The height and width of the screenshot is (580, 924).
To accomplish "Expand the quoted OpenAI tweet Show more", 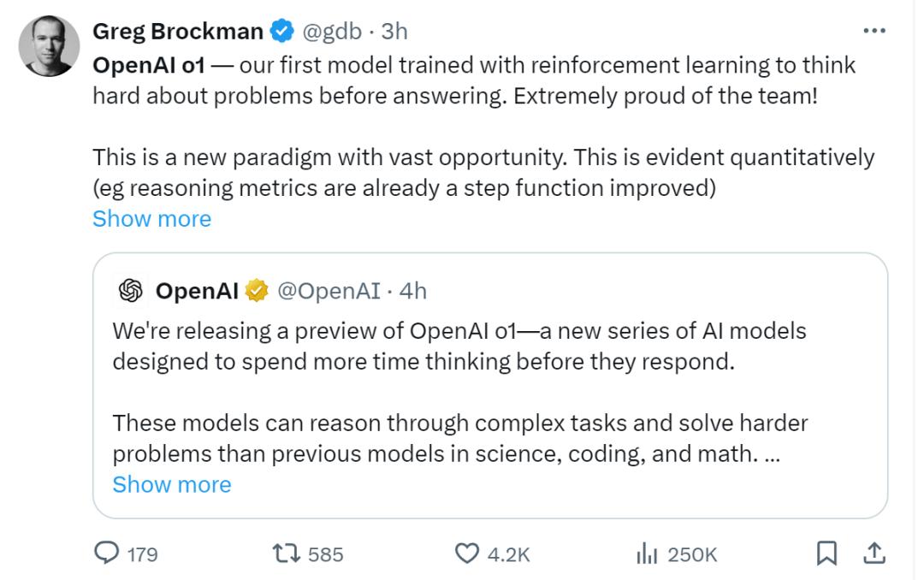I will (x=171, y=485).
